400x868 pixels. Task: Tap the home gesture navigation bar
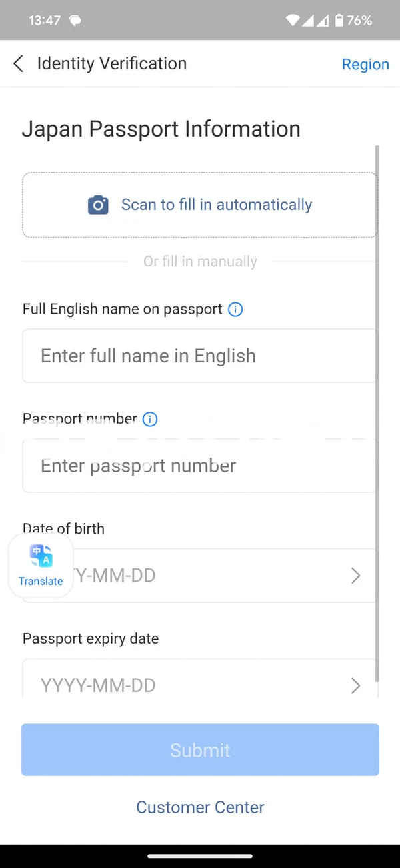click(200, 856)
